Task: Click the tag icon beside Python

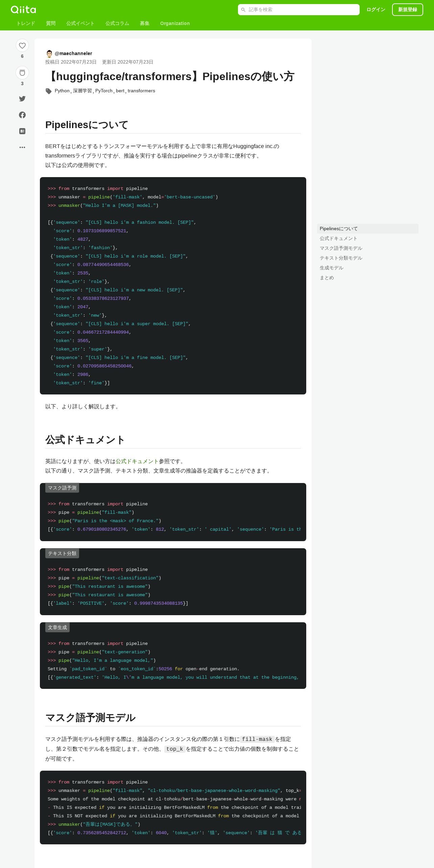Action: tap(49, 91)
